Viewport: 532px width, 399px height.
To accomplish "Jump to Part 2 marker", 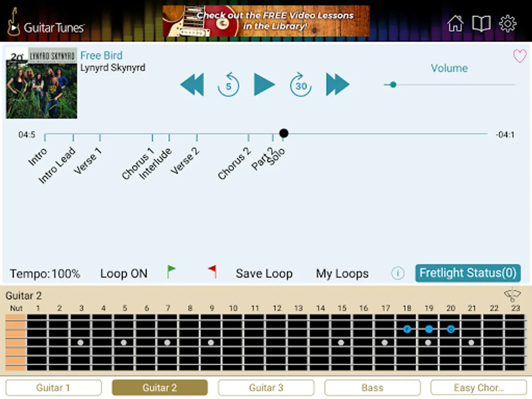I will pyautogui.click(x=263, y=158).
